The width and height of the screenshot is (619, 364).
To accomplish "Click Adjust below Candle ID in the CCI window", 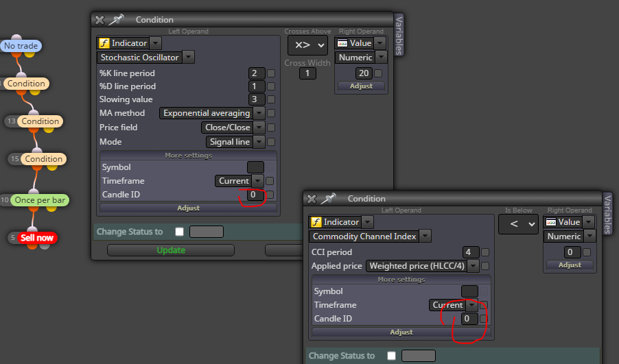I will point(401,332).
